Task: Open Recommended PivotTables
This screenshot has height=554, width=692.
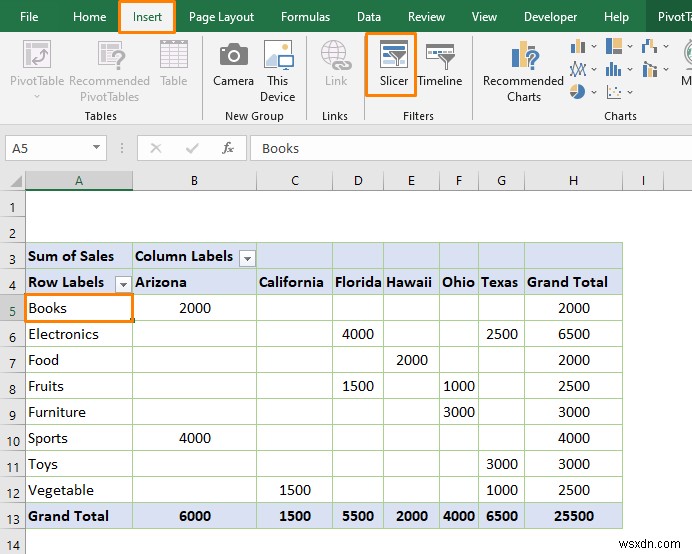Action: [x=109, y=71]
